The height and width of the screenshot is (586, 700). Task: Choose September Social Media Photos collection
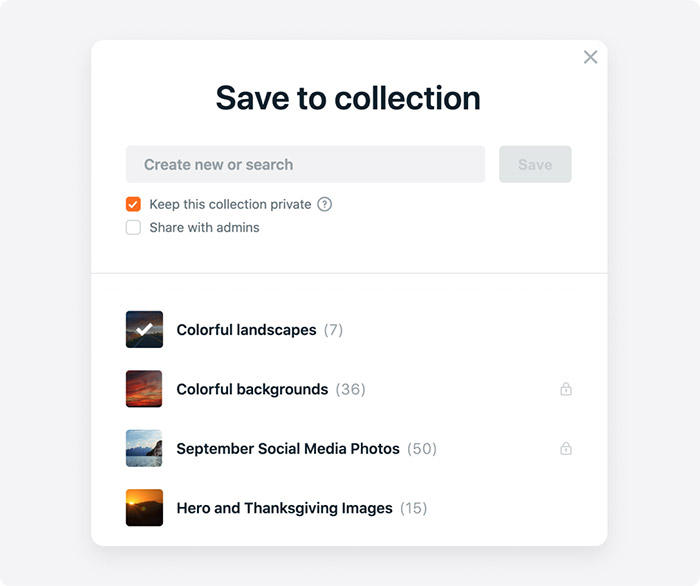click(x=288, y=449)
